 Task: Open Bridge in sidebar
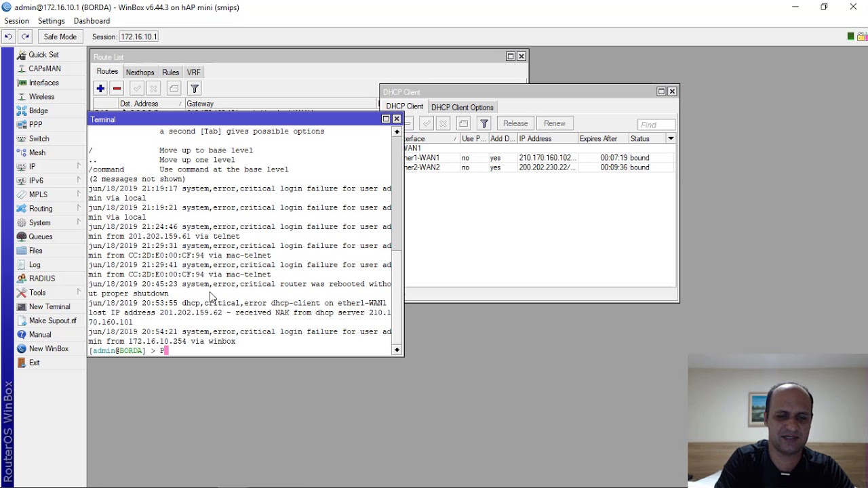[38, 110]
